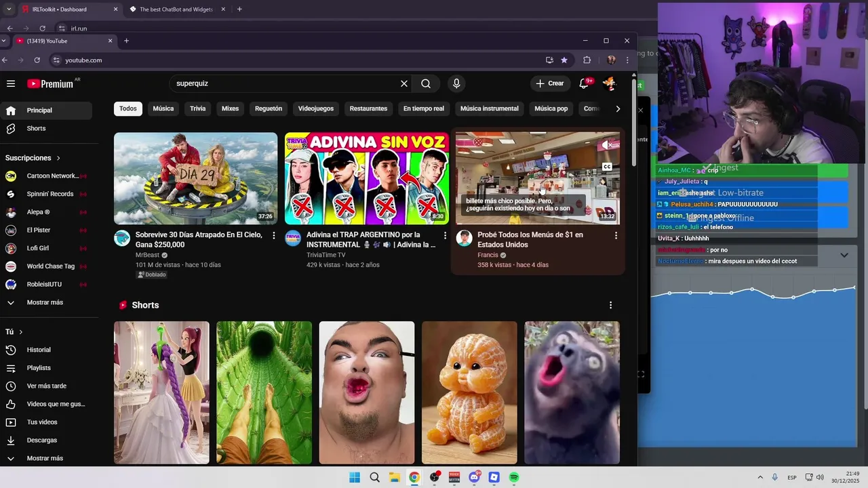
Task: Select the Música filter chip
Action: [x=163, y=108]
